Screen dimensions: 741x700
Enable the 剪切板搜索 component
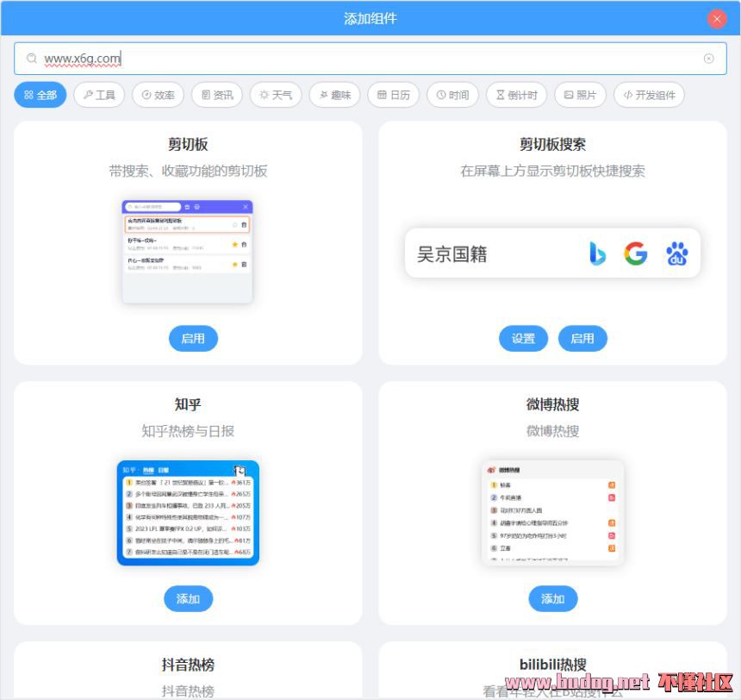tap(582, 339)
